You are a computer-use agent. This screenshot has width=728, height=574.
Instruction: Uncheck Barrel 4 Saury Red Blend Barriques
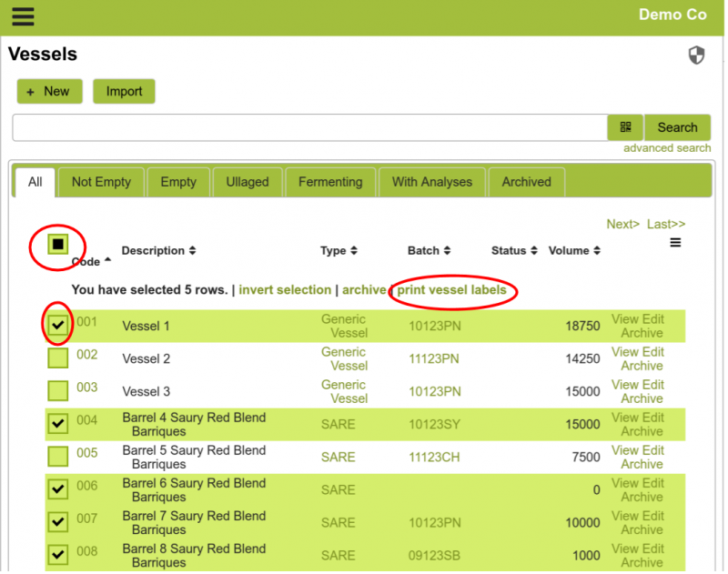[57, 422]
